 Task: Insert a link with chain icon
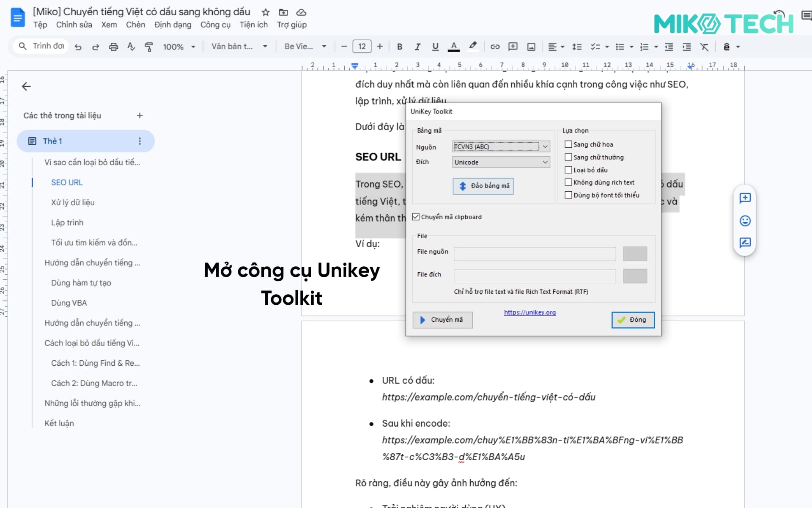495,47
